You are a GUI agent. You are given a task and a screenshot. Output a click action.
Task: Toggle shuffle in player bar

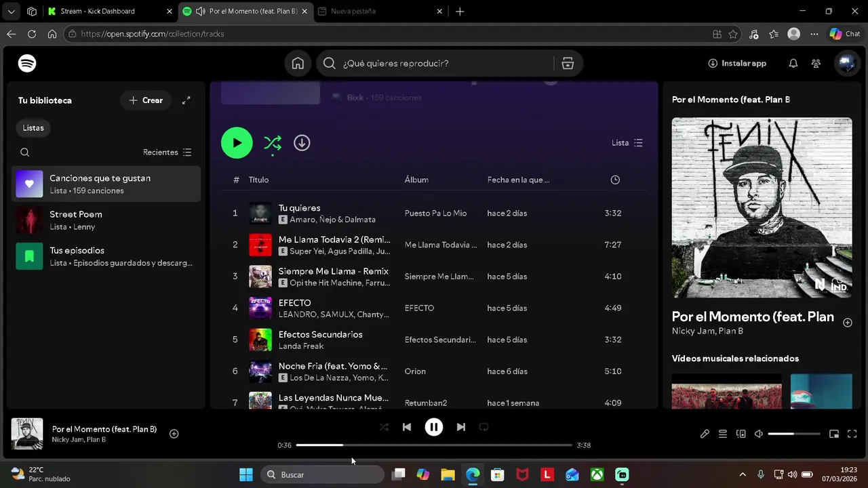pyautogui.click(x=384, y=427)
